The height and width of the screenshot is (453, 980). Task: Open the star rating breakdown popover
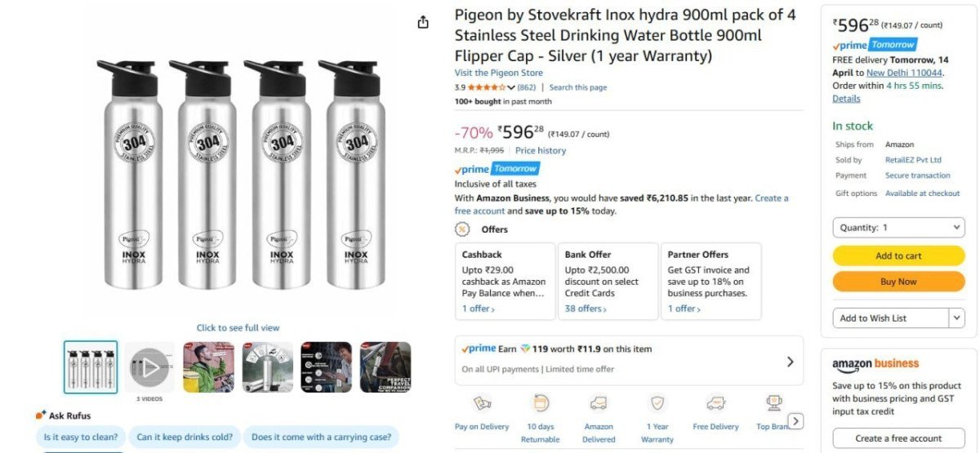click(x=511, y=87)
